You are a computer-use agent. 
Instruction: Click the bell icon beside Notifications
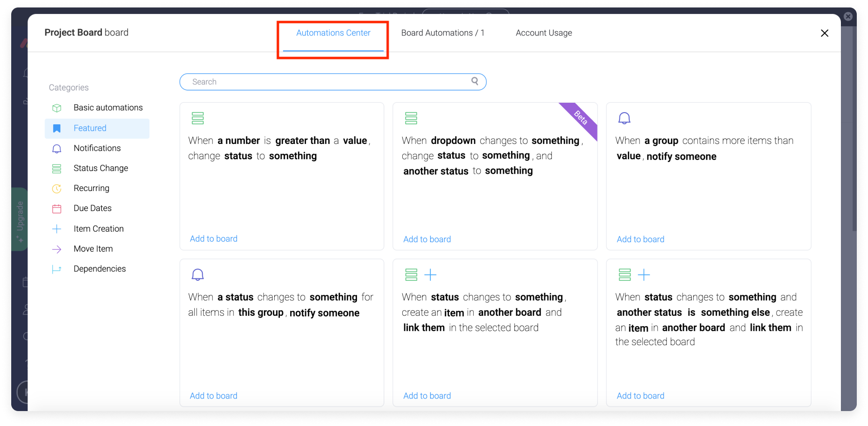(x=57, y=149)
